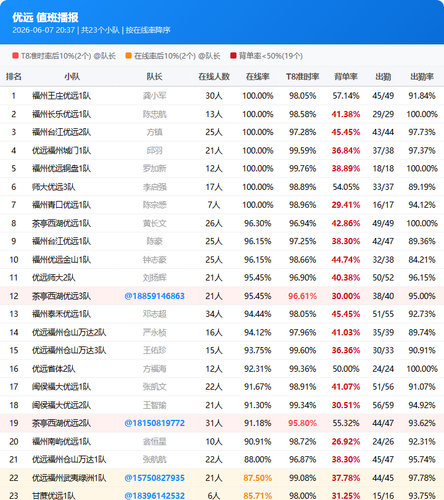Select team 福州长乐优远1队
The width and height of the screenshot is (444, 500).
tap(61, 114)
